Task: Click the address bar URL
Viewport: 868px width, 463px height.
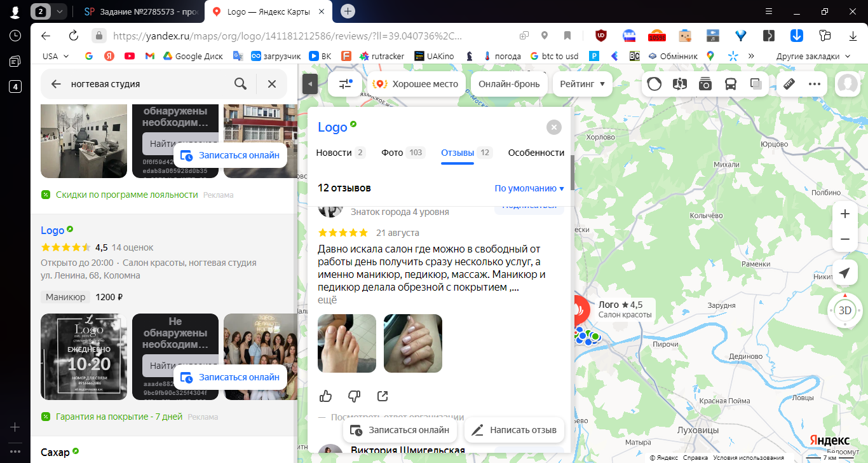Action: 287,36
